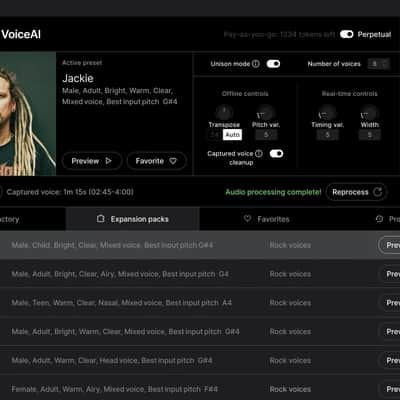The height and width of the screenshot is (400, 400).
Task: Preview the Jackie active preset
Action: tap(92, 161)
